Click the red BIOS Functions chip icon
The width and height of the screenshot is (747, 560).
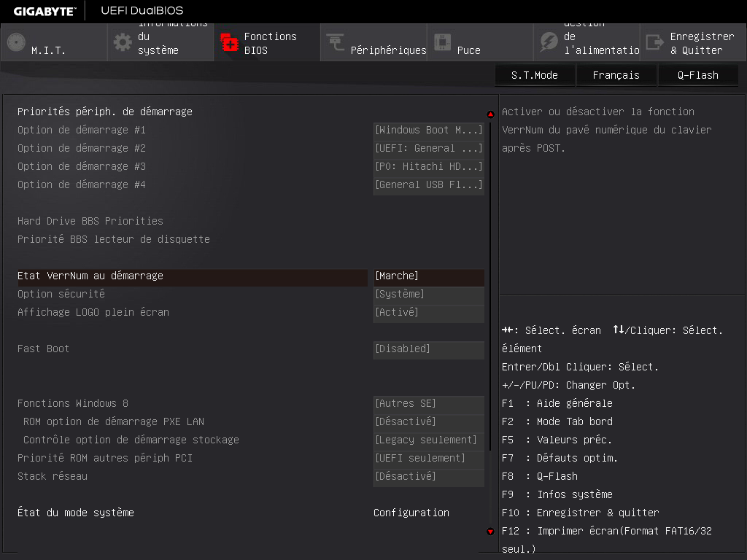(x=229, y=42)
